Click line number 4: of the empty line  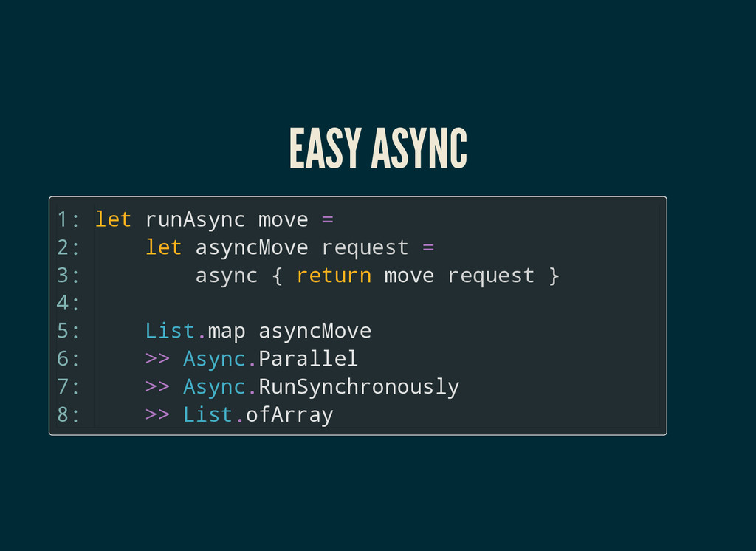point(68,304)
